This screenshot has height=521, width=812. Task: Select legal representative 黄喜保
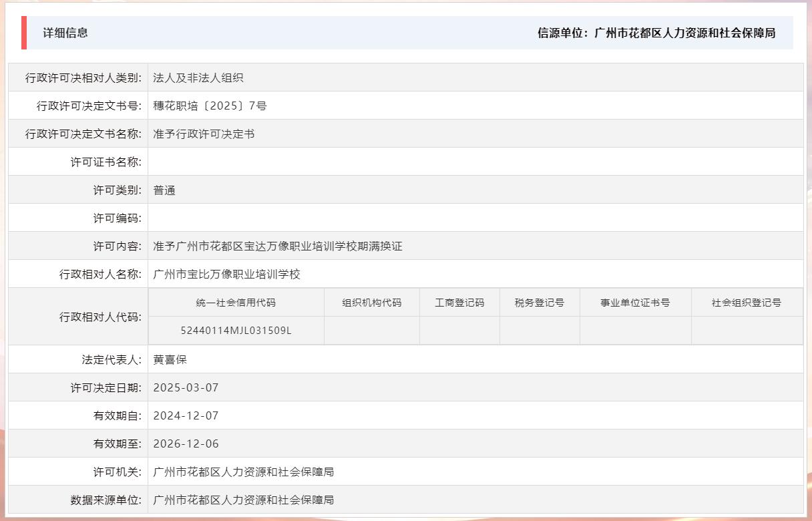169,359
